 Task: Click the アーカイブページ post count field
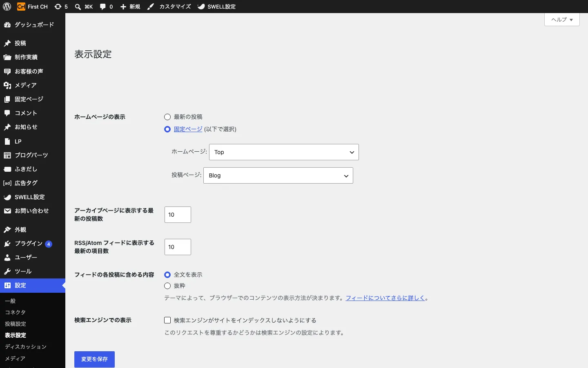178,215
